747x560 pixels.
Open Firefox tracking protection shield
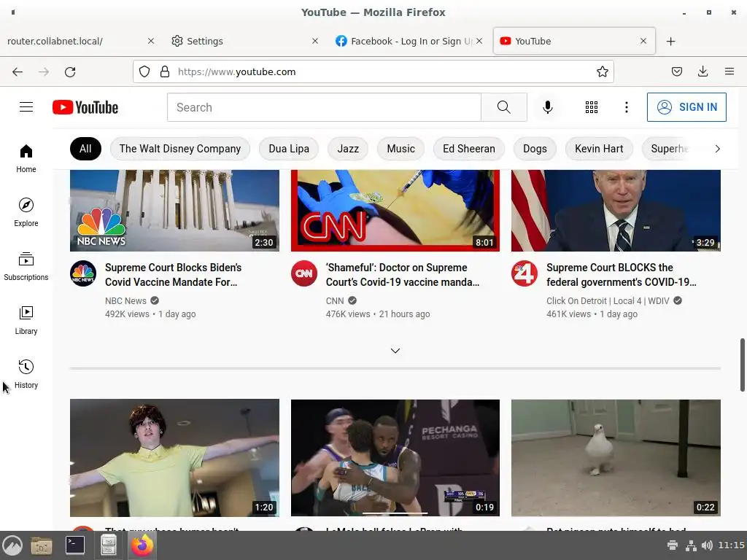pyautogui.click(x=144, y=72)
